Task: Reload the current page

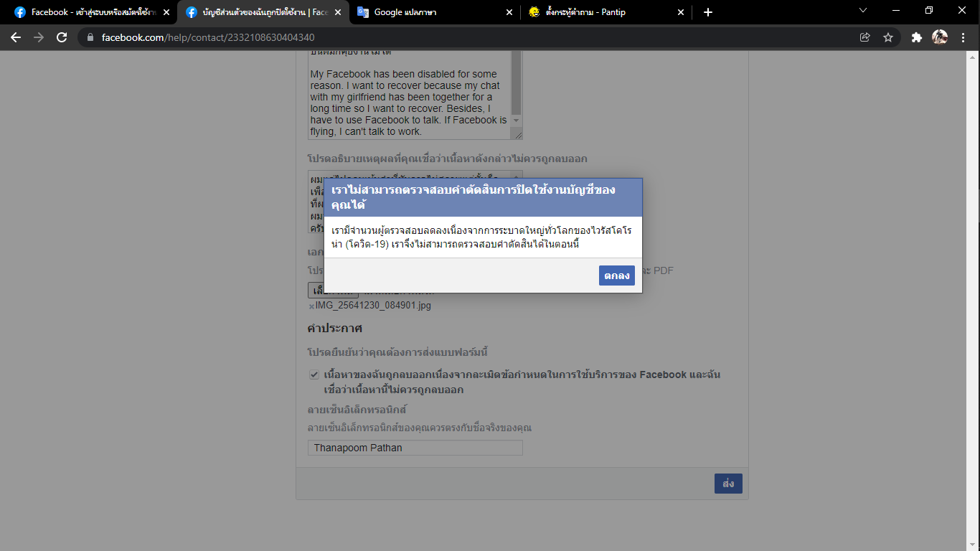Action: 62,37
